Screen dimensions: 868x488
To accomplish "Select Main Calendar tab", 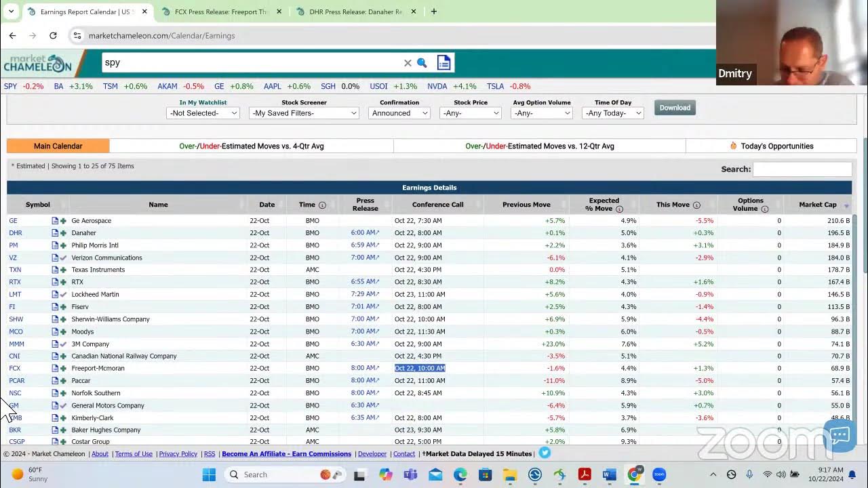I will pyautogui.click(x=58, y=146).
